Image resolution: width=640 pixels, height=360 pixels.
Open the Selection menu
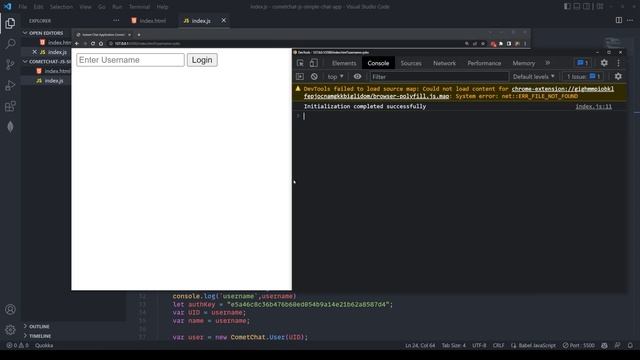(61, 7)
